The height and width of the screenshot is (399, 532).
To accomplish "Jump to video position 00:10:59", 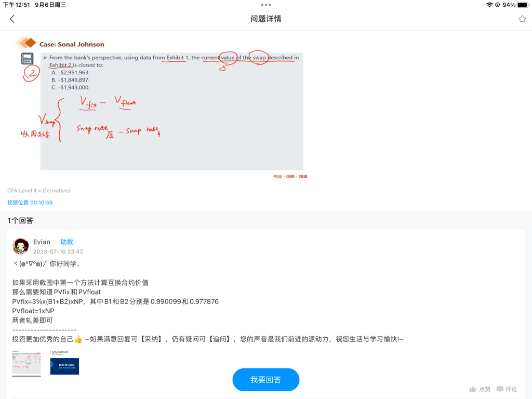I will pos(30,203).
